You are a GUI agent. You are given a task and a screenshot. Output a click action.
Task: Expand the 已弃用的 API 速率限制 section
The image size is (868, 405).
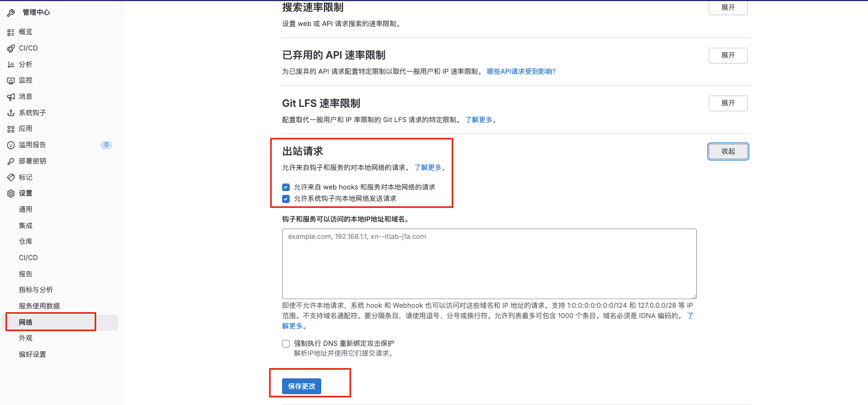coord(728,55)
